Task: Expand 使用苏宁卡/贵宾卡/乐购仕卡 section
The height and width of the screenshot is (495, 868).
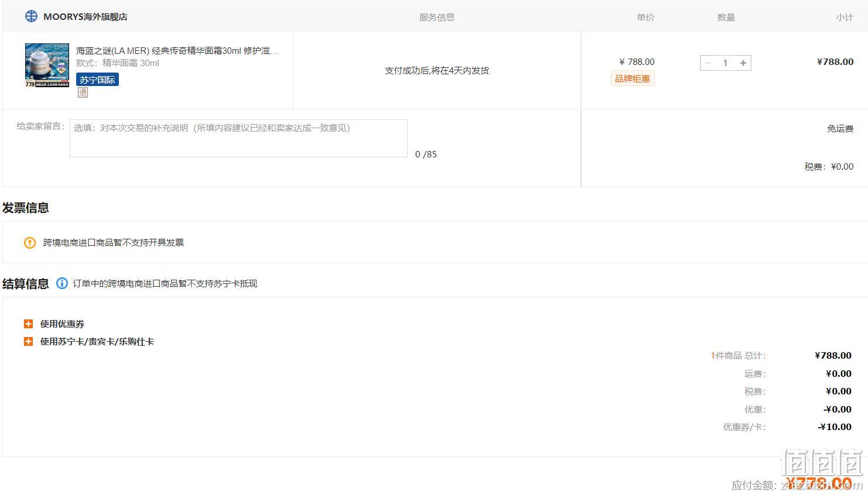Action: point(28,341)
